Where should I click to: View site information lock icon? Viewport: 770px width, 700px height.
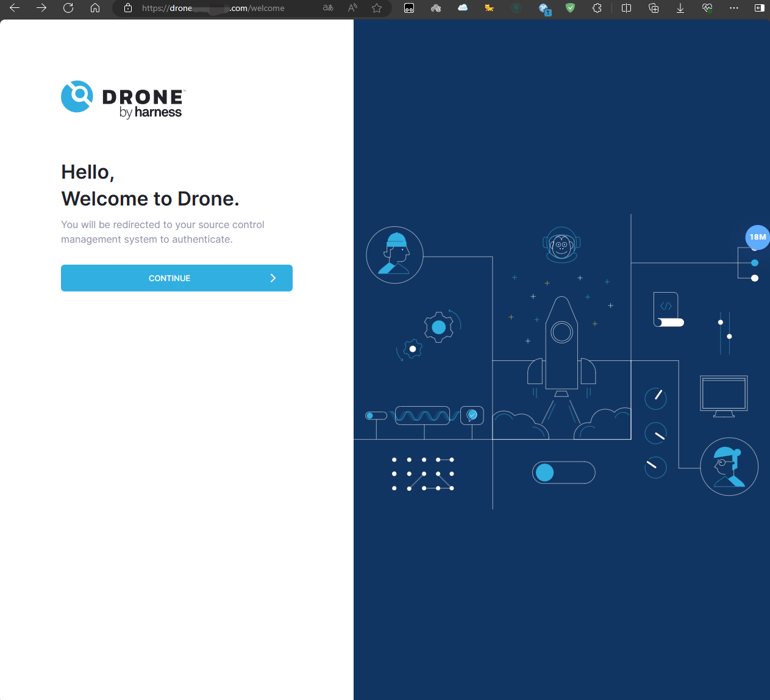[128, 8]
